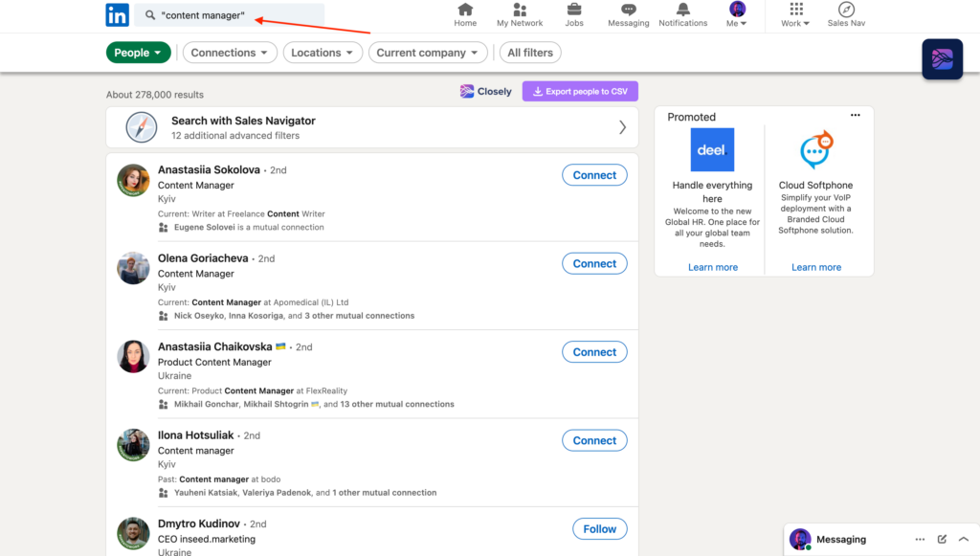
Task: Check Notifications via the bell icon
Action: (x=682, y=14)
